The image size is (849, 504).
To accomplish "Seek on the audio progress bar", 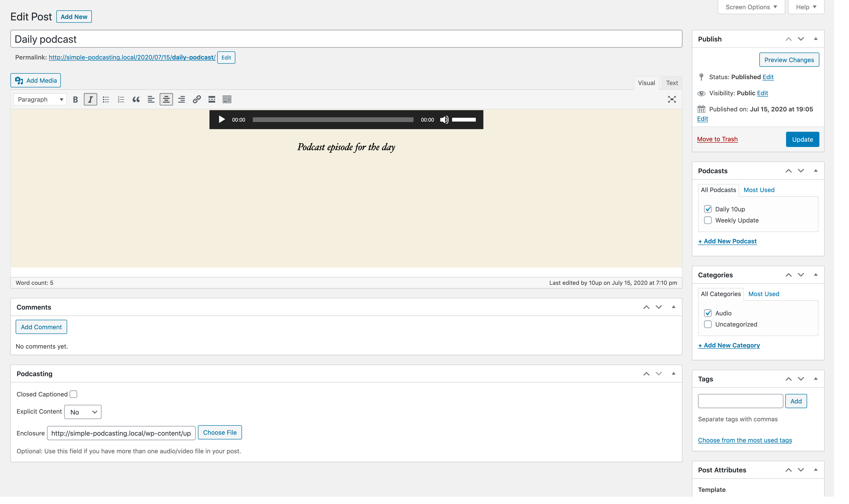I will click(333, 120).
